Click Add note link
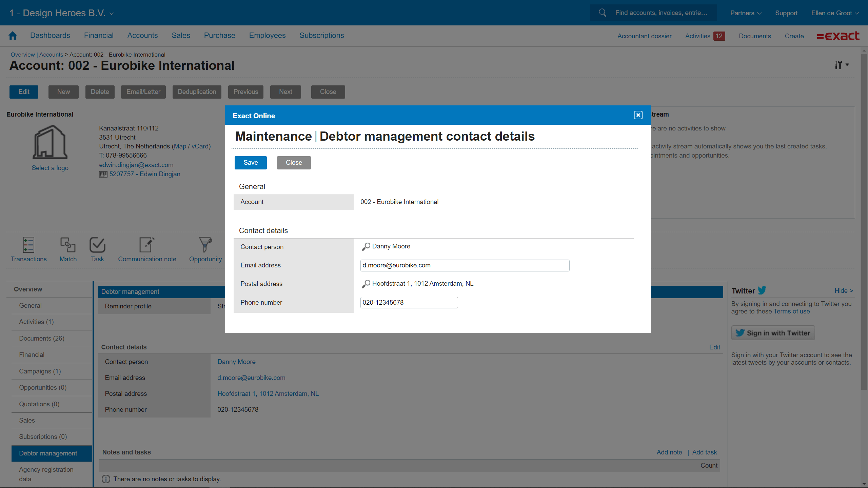Screen dimensions: 868x488 click(x=669, y=452)
